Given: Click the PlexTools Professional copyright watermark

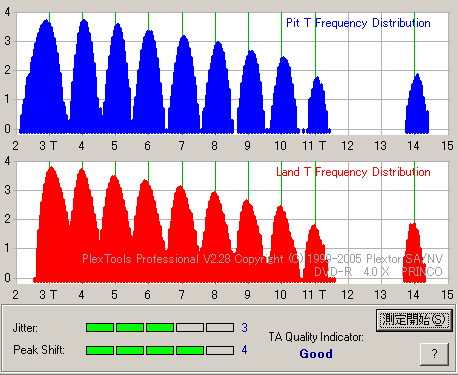Looking at the screenshot, I should point(262,259).
